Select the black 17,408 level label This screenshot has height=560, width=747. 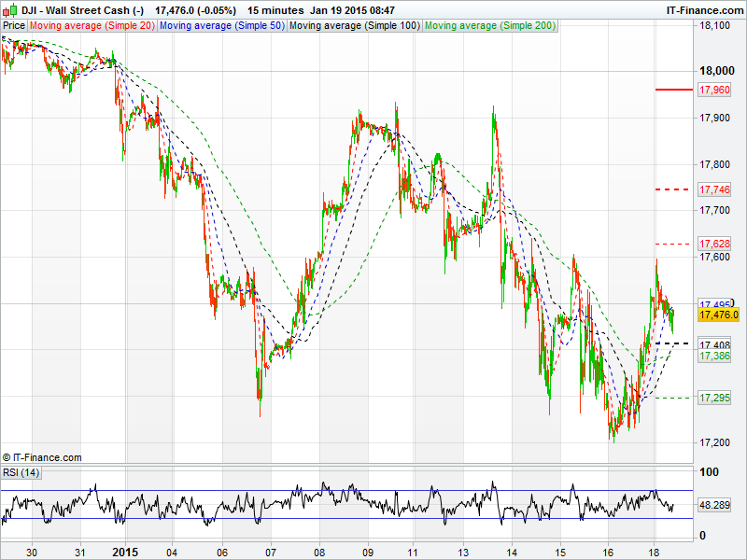[714, 345]
